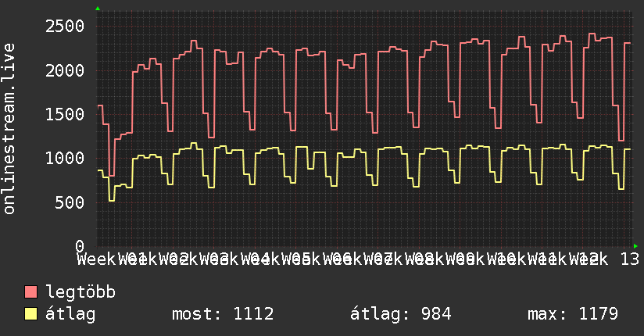Select the max: 1179 statistic
The height and width of the screenshot is (336, 644).
(573, 314)
